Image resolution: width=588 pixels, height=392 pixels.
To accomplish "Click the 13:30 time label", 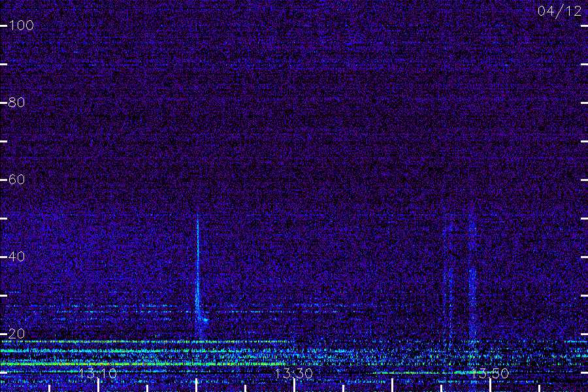I will click(293, 373).
